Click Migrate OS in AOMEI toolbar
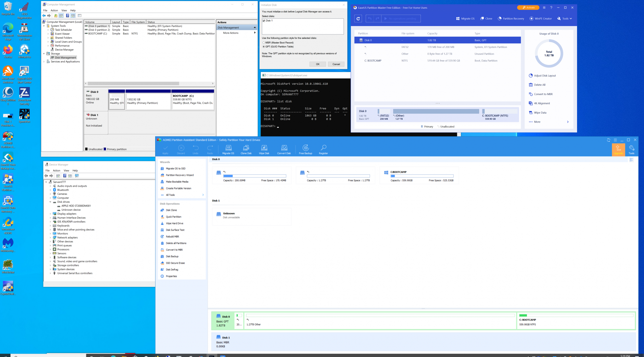644x357 pixels. 228,150
